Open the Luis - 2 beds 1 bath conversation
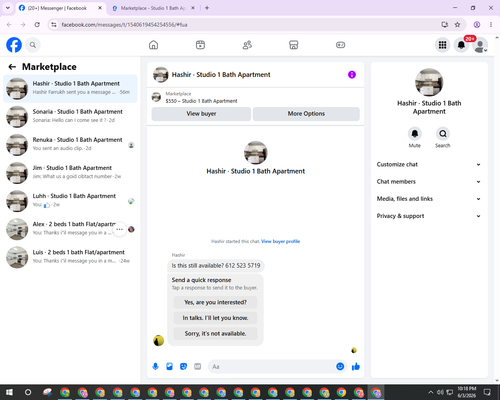This screenshot has height=400, width=500. (x=70, y=257)
